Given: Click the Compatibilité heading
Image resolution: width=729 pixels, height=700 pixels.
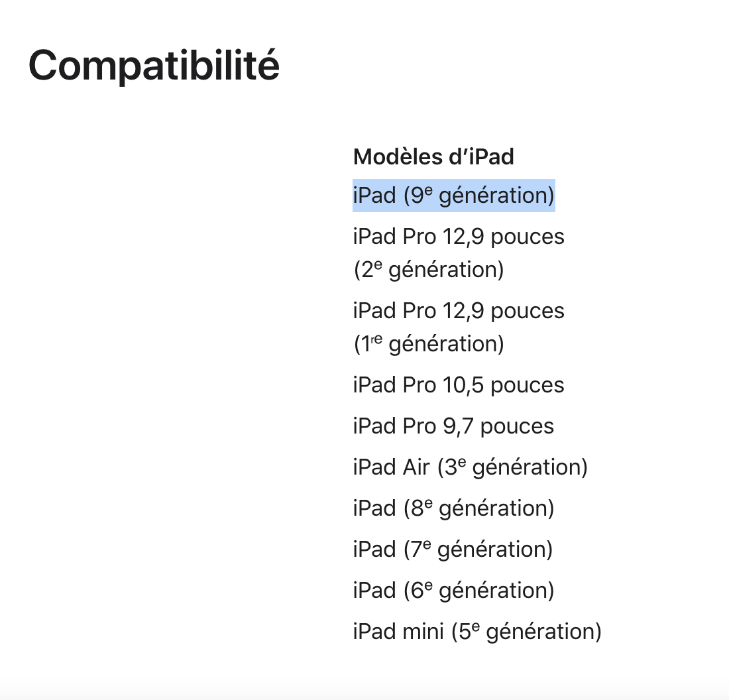Looking at the screenshot, I should click(154, 66).
